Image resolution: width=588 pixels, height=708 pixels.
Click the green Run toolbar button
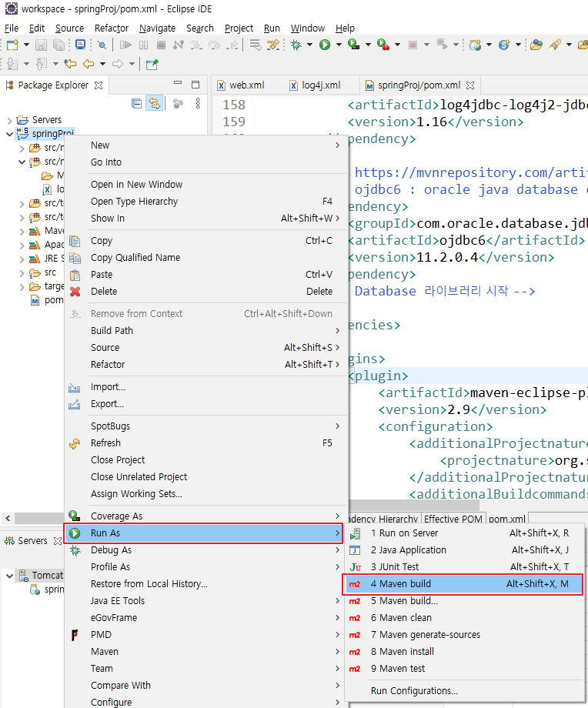pos(325,45)
